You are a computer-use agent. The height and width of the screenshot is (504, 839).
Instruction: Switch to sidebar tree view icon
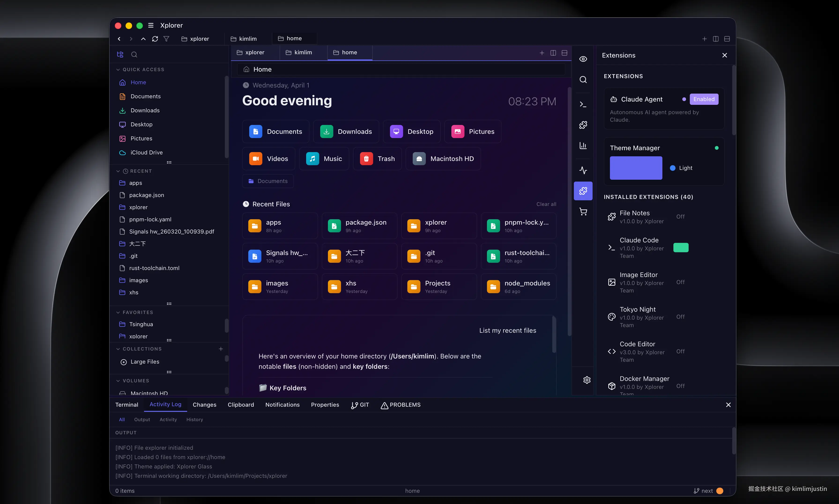(x=120, y=54)
